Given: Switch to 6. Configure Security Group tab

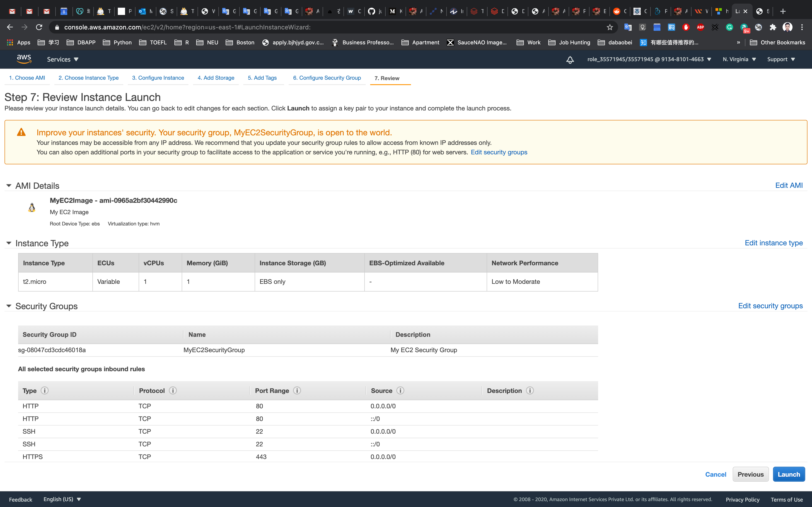Looking at the screenshot, I should (327, 78).
